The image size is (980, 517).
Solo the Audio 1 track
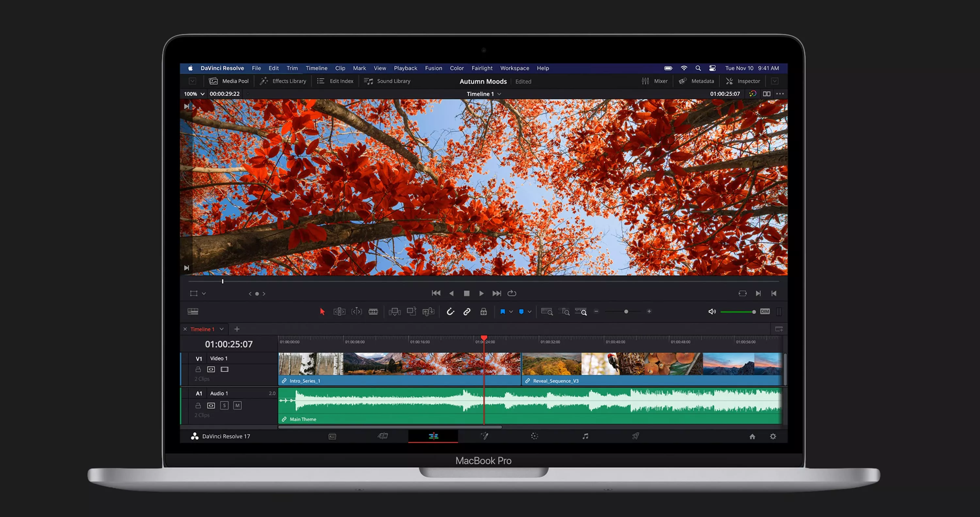(x=224, y=406)
